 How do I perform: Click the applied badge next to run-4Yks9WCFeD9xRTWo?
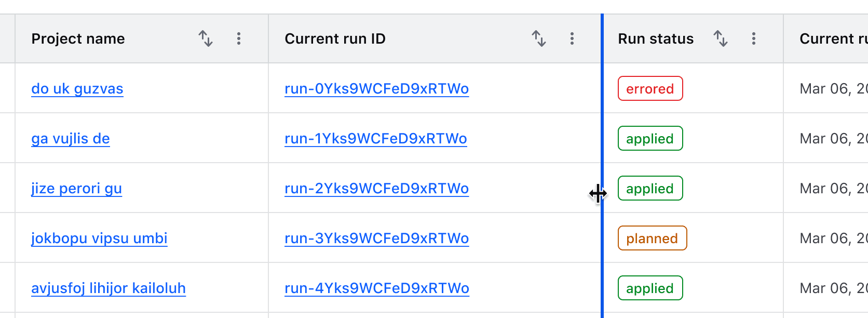[x=650, y=288]
